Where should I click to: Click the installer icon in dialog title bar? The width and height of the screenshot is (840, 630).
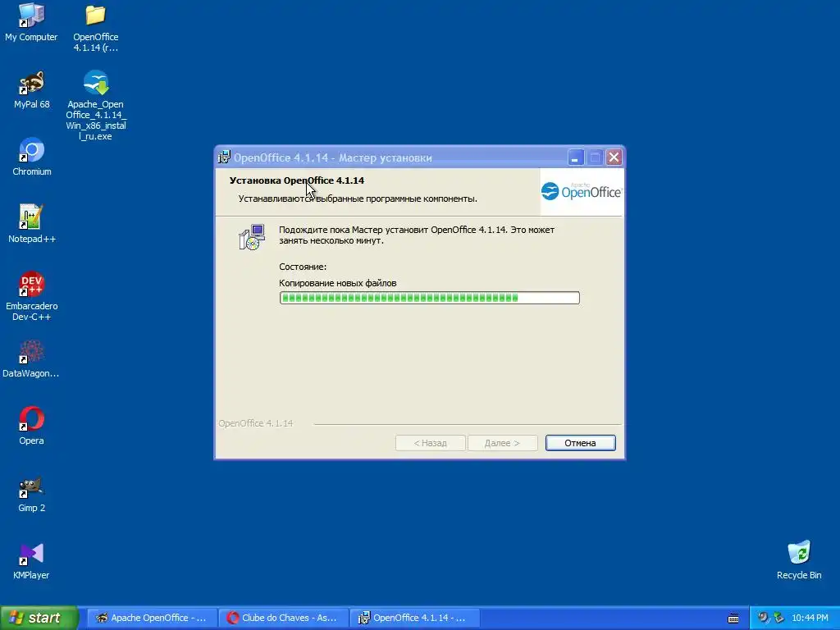click(x=224, y=157)
